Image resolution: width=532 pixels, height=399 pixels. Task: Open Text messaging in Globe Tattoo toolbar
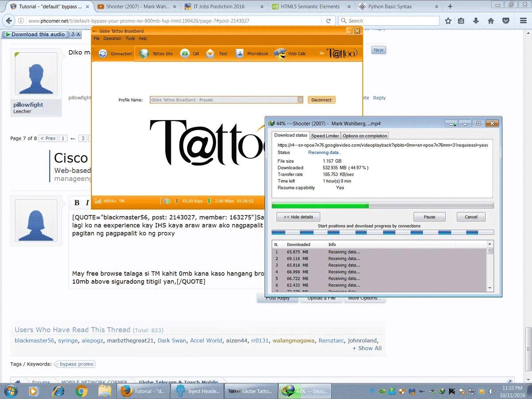click(216, 54)
